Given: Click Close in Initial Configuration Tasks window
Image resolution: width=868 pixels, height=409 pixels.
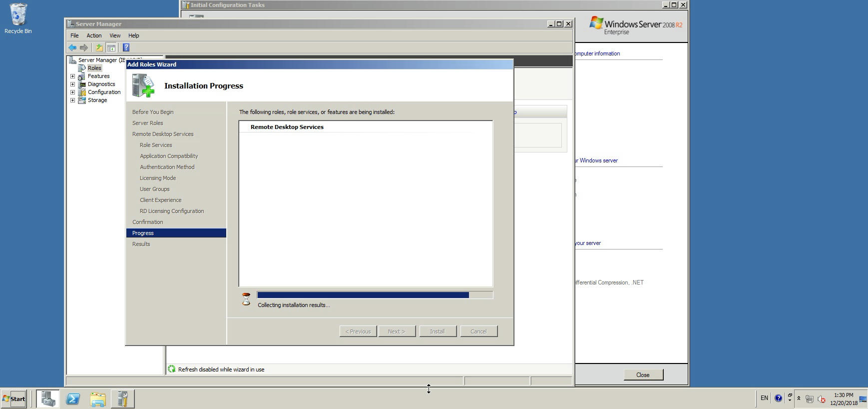Looking at the screenshot, I should [x=643, y=375].
